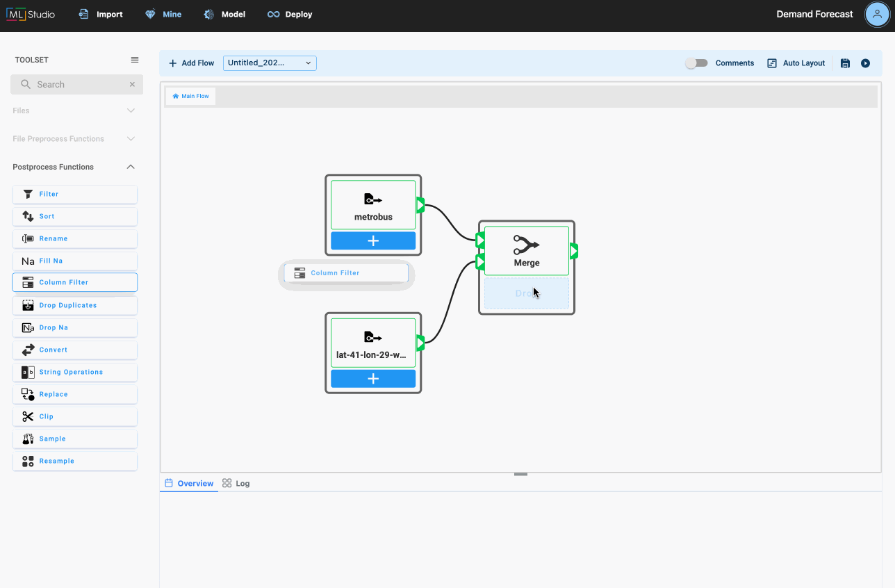The height and width of the screenshot is (588, 895).
Task: Select the lat-41-lon-29 node
Action: pyautogui.click(x=373, y=343)
